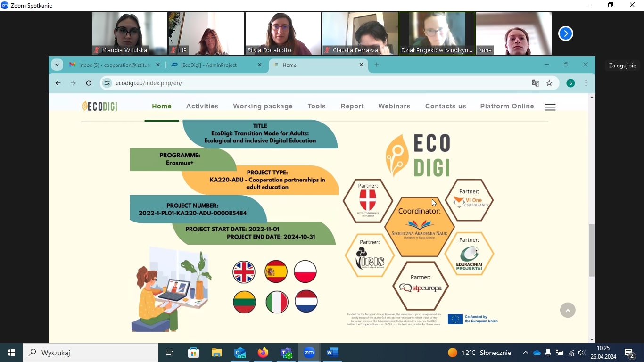Screen dimensions: 644x362
Task: Open the Report menu item
Action: click(352, 106)
